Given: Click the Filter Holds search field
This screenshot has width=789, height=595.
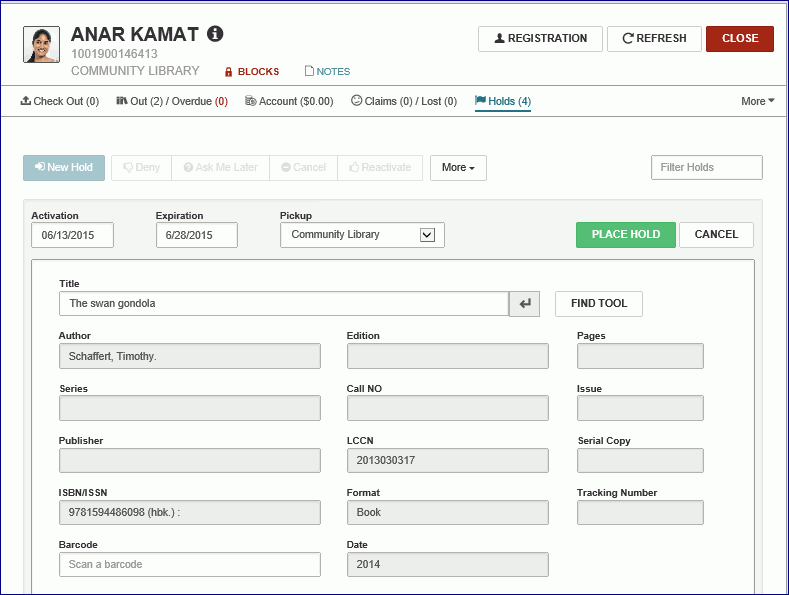Looking at the screenshot, I should (x=706, y=168).
